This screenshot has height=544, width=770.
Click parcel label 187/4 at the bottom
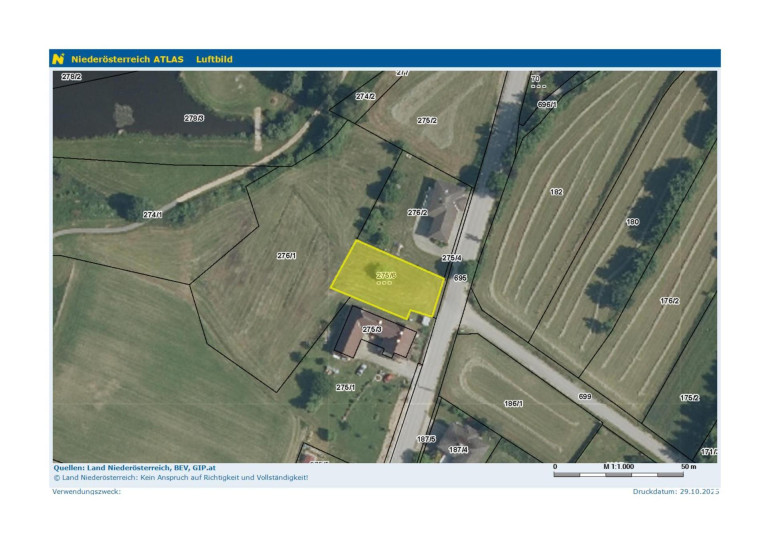pos(458,450)
